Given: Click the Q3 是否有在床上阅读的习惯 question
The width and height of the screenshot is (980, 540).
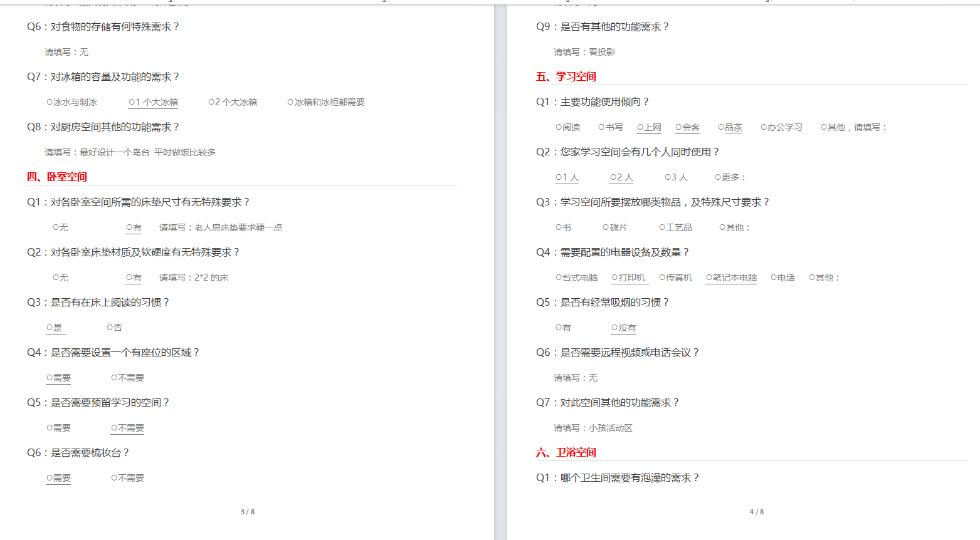Looking at the screenshot, I should click(x=98, y=303).
